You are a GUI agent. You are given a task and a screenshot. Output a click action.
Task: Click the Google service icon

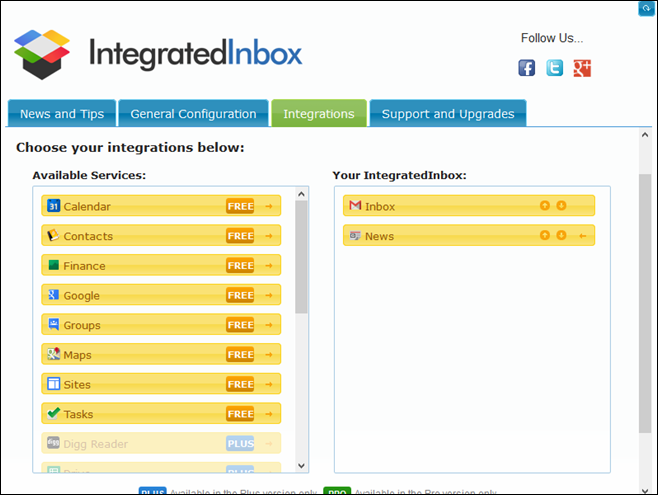[53, 294]
